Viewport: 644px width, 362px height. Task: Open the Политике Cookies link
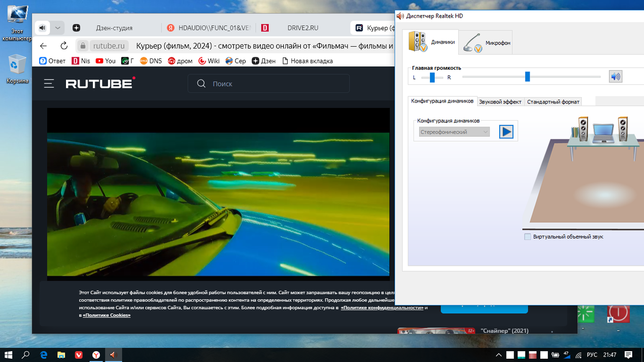(x=107, y=315)
